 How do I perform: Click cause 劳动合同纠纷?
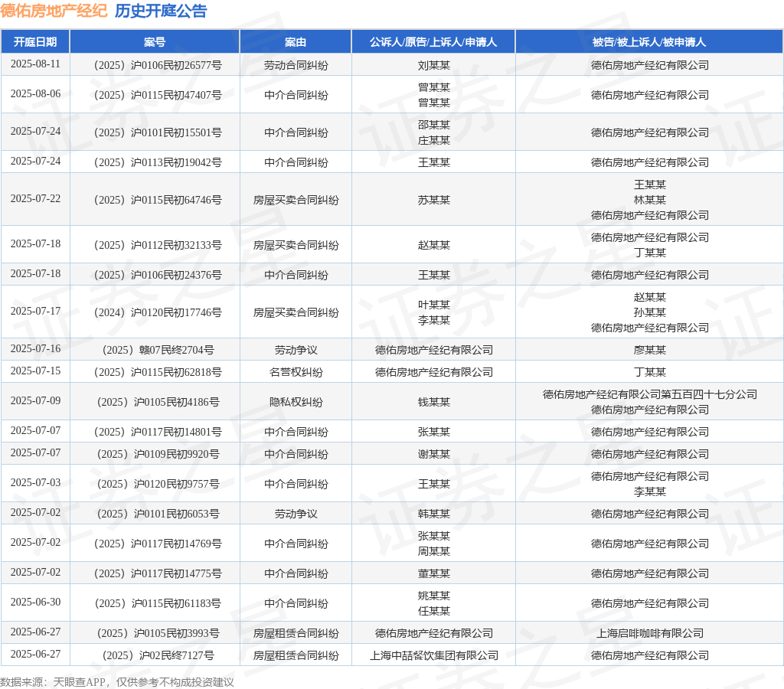click(x=296, y=66)
